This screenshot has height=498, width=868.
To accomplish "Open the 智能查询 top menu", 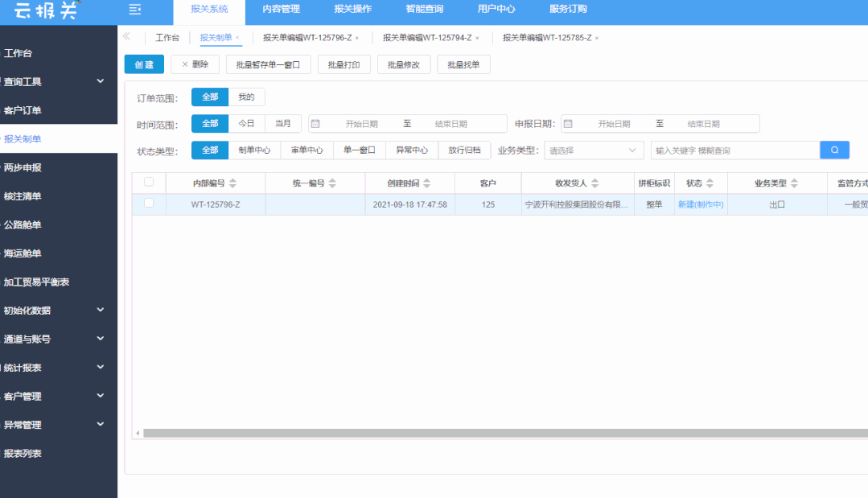I will (x=424, y=9).
